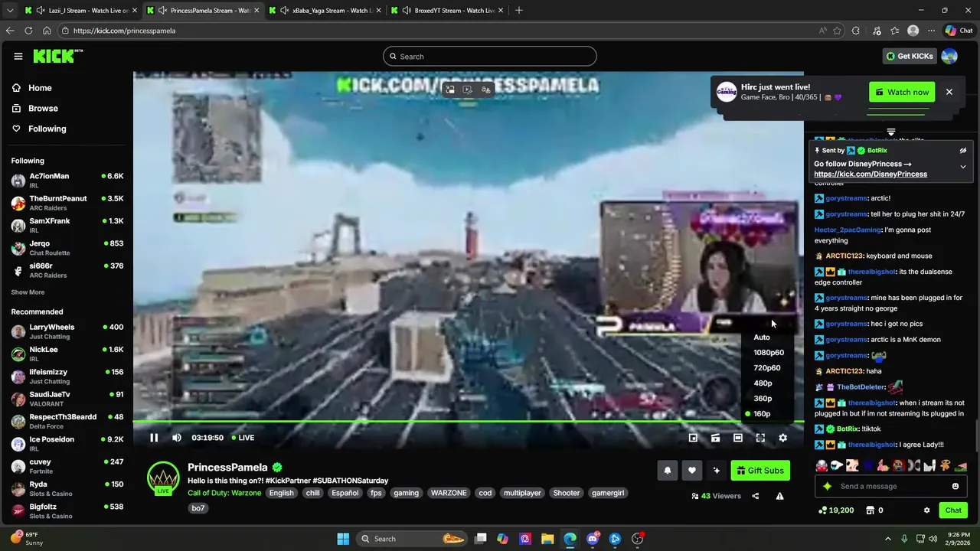980x551 pixels.
Task: Click the heart follow button
Action: (691, 471)
